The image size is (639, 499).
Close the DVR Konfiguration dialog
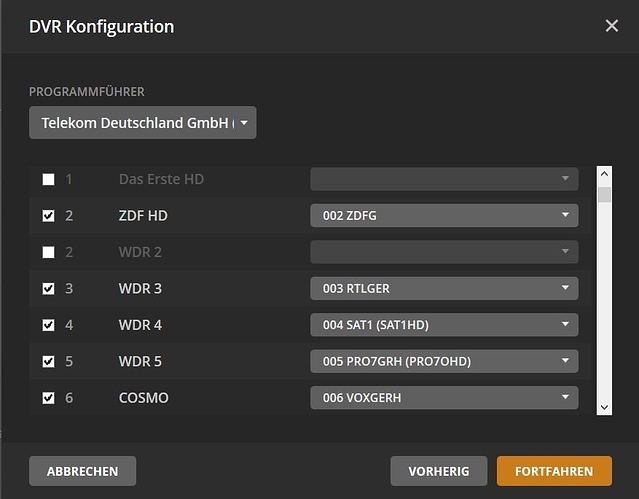(x=612, y=26)
